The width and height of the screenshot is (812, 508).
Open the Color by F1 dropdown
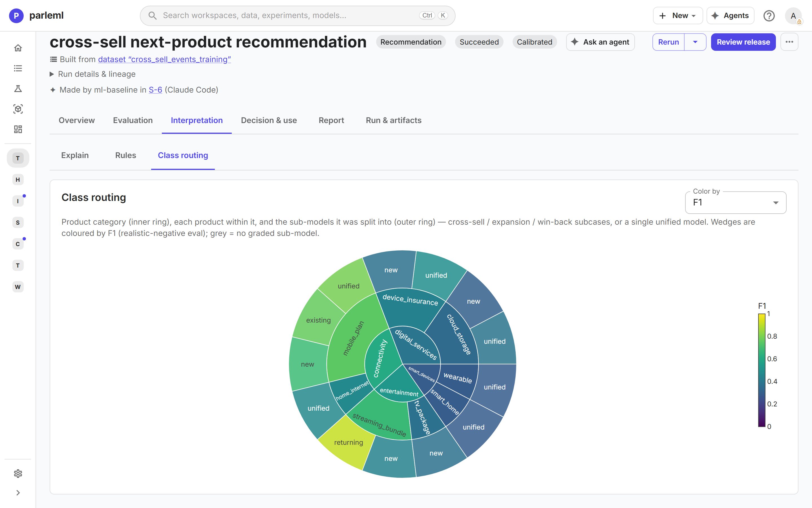pyautogui.click(x=736, y=203)
